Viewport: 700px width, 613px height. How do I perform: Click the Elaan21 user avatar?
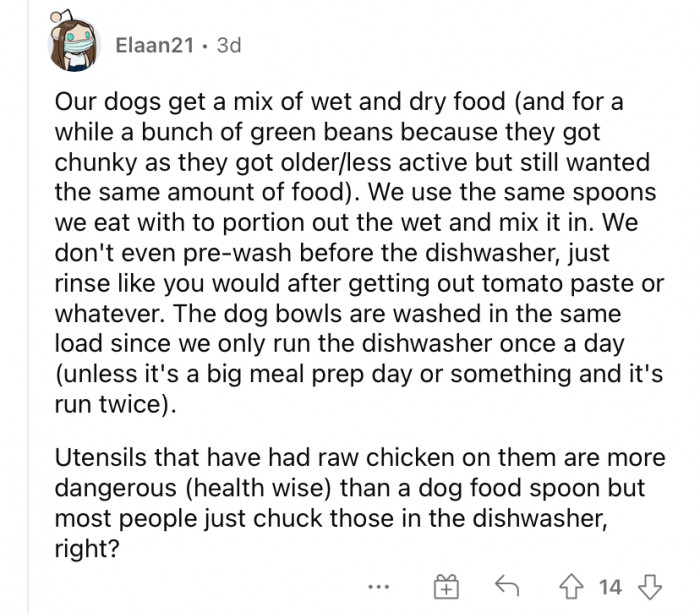pyautogui.click(x=73, y=46)
